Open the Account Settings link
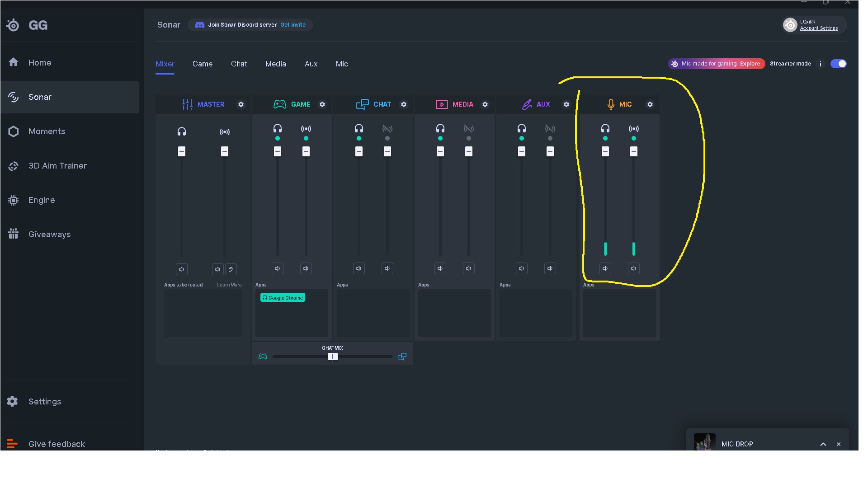The image size is (868, 488). 819,28
